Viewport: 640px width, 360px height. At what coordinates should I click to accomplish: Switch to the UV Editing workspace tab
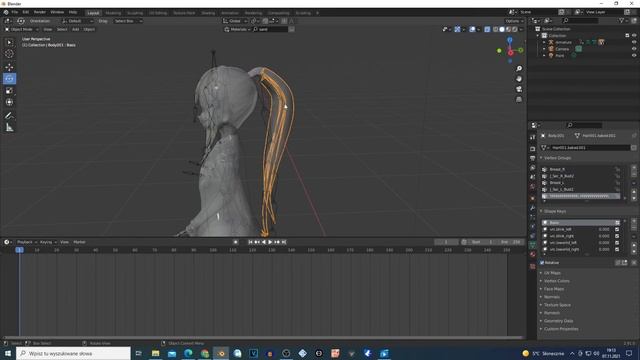click(x=158, y=13)
